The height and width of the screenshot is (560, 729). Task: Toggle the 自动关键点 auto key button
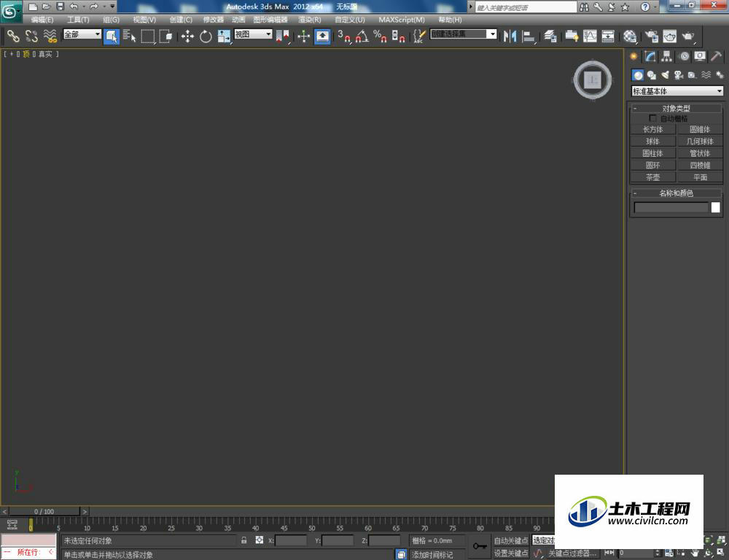(511, 540)
